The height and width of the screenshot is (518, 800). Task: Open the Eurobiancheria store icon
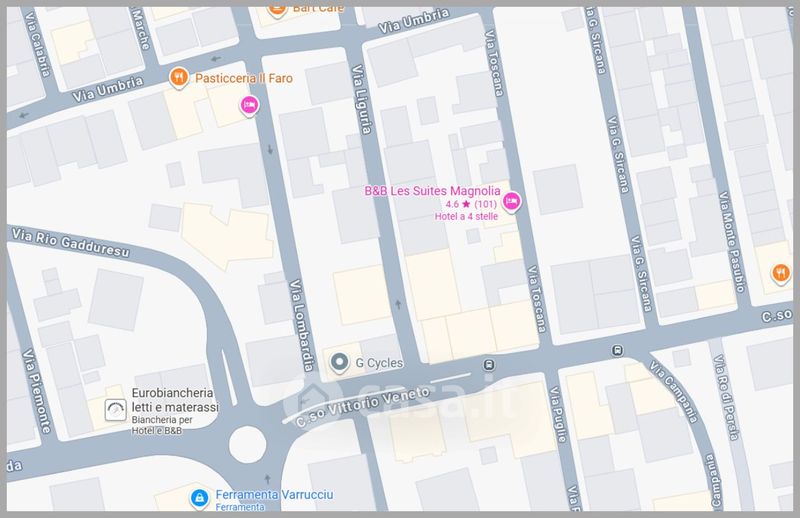click(116, 409)
